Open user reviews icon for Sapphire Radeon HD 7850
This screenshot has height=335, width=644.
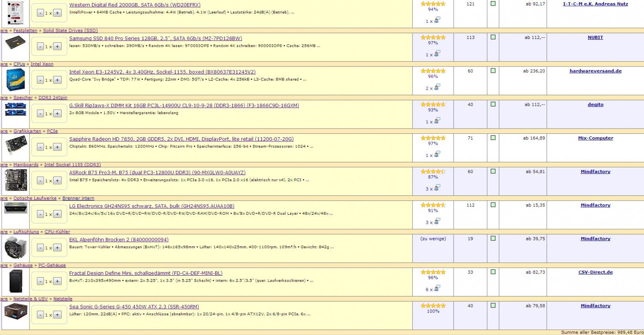[437, 154]
